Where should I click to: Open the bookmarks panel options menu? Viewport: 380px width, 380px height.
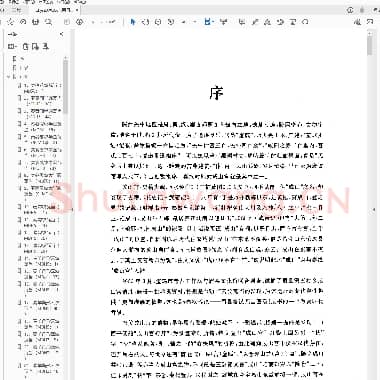click(x=12, y=47)
